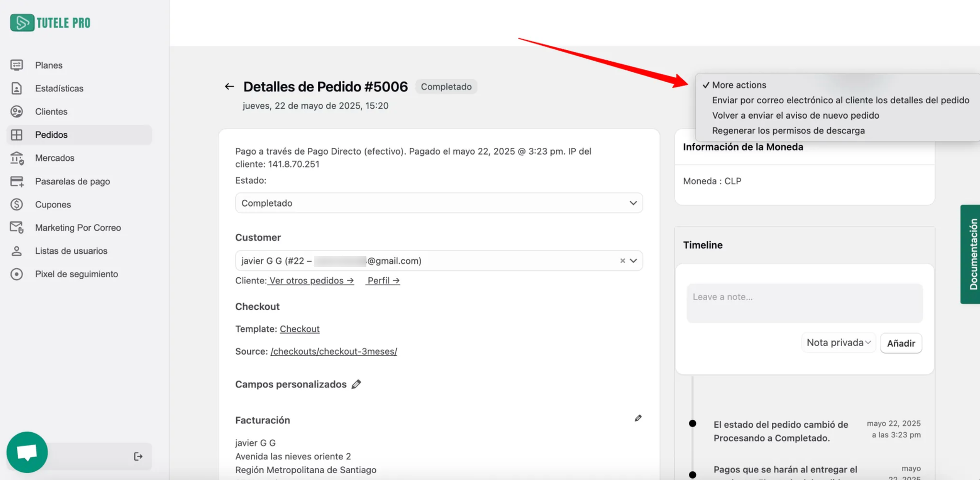Choose Enviar por correo electrónico al cliente
Viewport: 980px width, 480px height.
pyautogui.click(x=841, y=100)
